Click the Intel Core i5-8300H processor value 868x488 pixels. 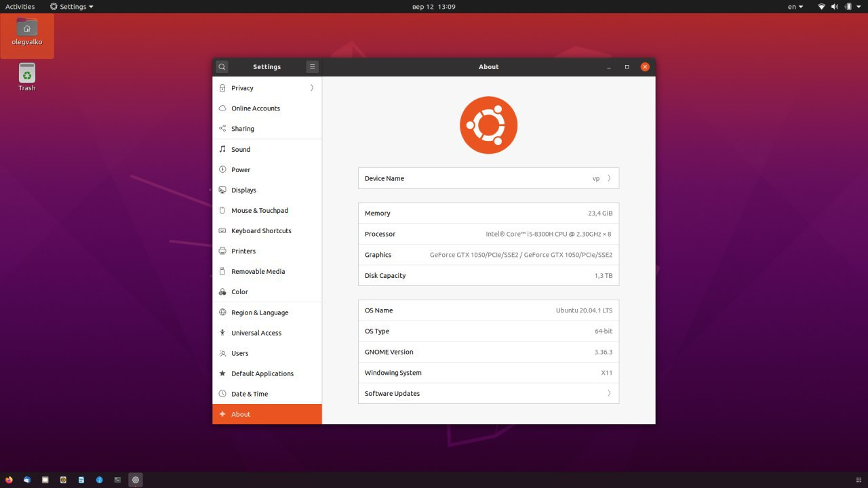coord(549,234)
